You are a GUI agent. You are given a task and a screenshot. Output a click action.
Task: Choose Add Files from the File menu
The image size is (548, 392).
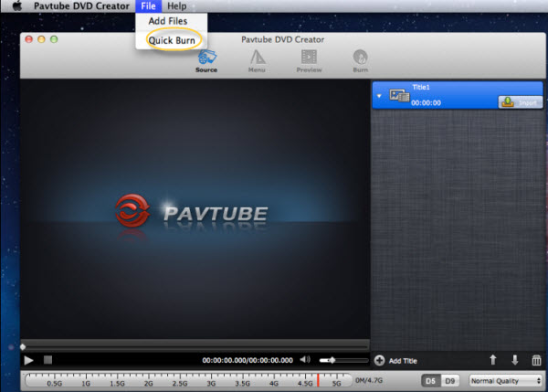tap(168, 21)
